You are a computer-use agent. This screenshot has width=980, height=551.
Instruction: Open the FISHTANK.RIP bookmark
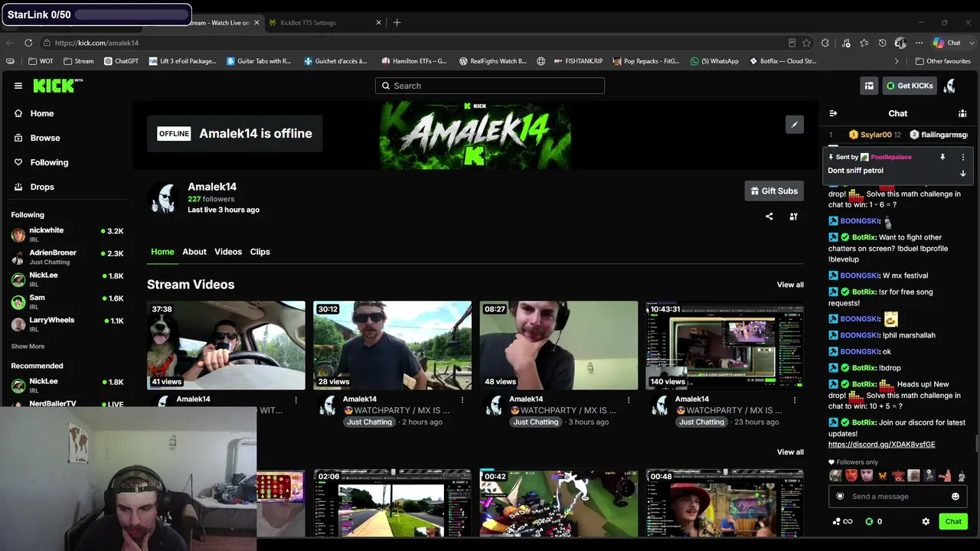577,61
